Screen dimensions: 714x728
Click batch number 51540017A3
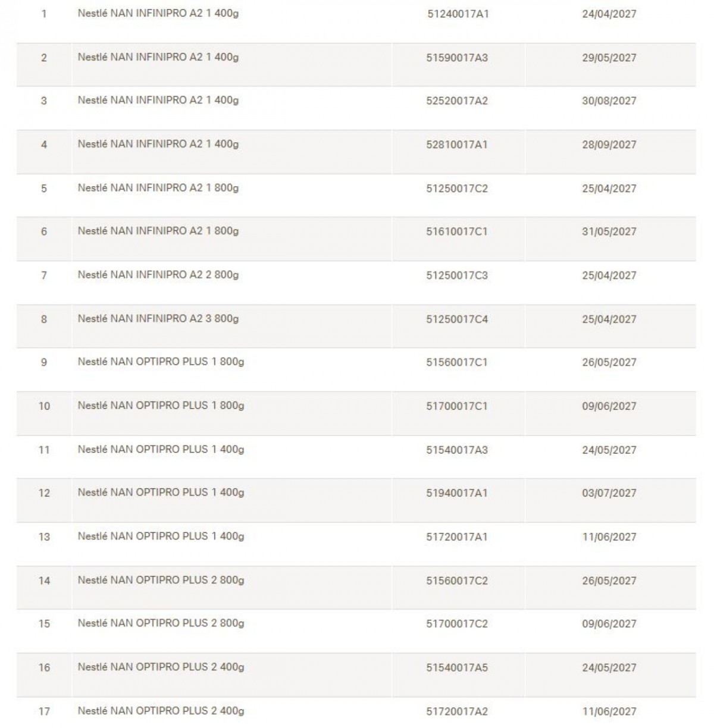457,450
